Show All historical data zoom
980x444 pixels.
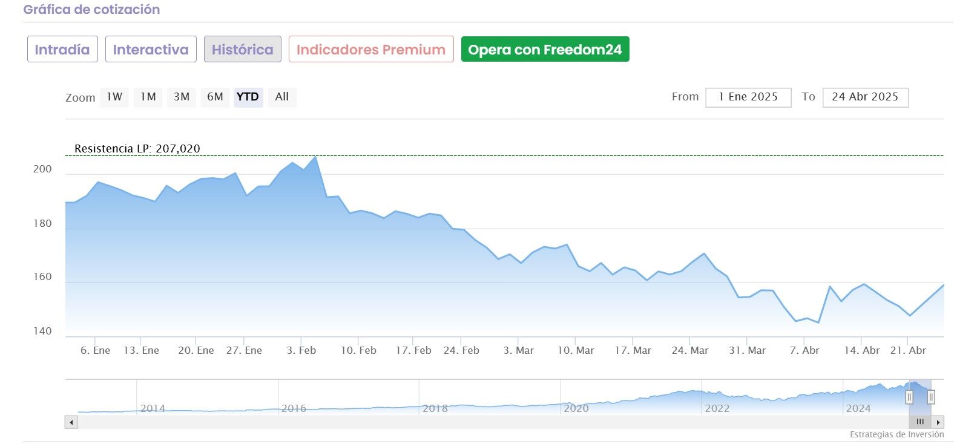point(282,97)
